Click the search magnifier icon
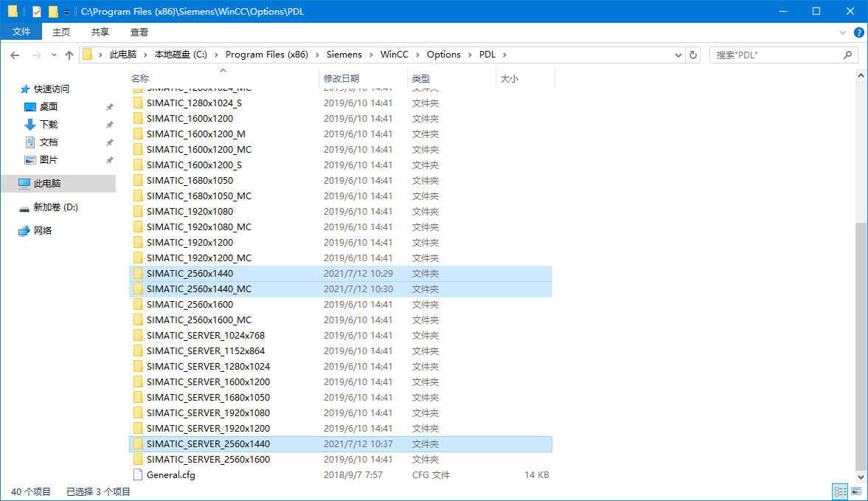 point(847,55)
